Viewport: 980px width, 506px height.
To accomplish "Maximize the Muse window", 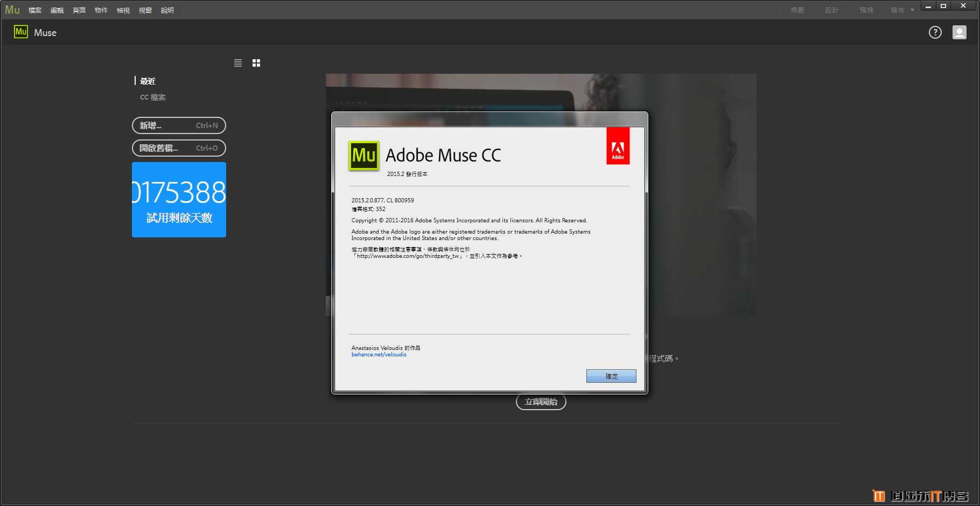I will [x=943, y=6].
